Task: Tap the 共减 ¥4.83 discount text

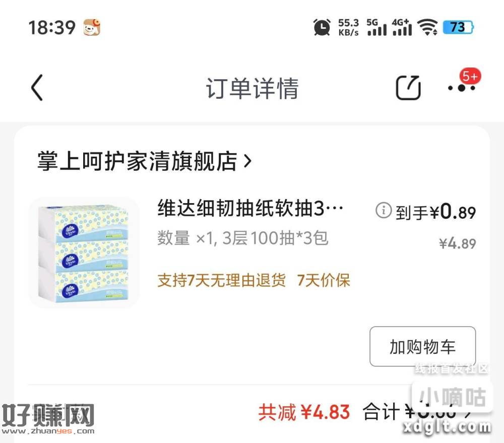Action: tap(304, 412)
